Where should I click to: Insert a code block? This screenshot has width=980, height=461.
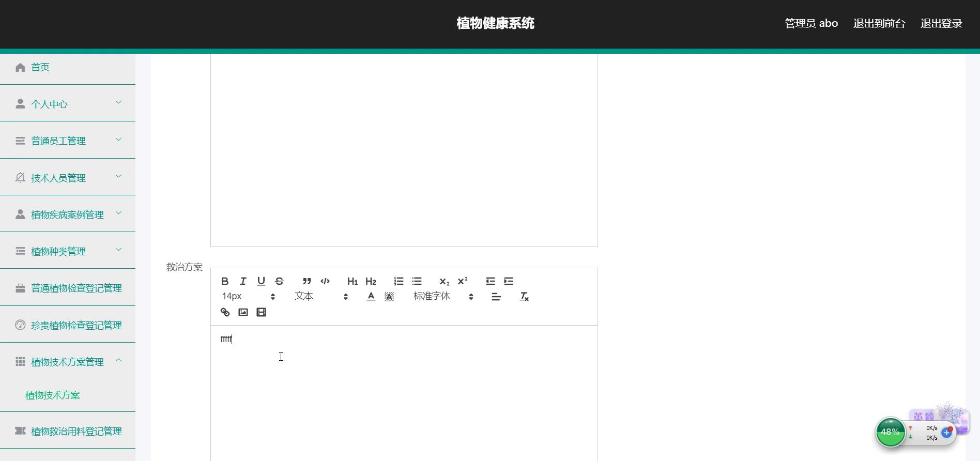[325, 281]
